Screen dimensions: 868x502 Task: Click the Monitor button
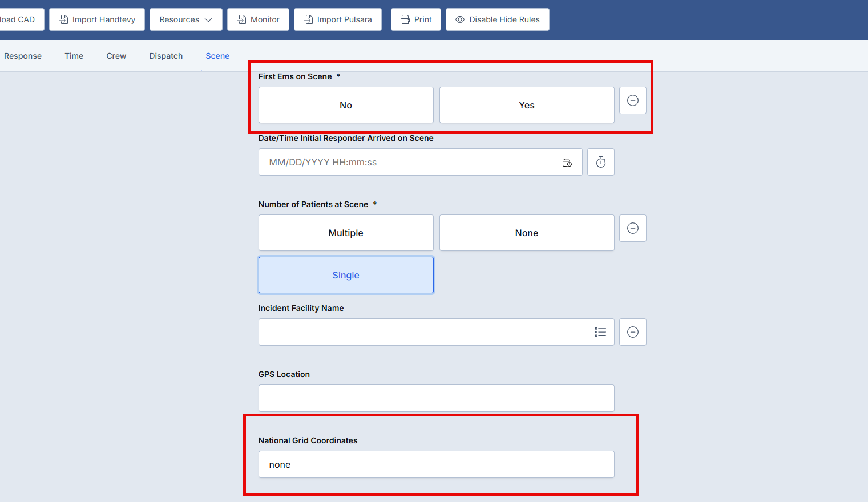pyautogui.click(x=258, y=19)
